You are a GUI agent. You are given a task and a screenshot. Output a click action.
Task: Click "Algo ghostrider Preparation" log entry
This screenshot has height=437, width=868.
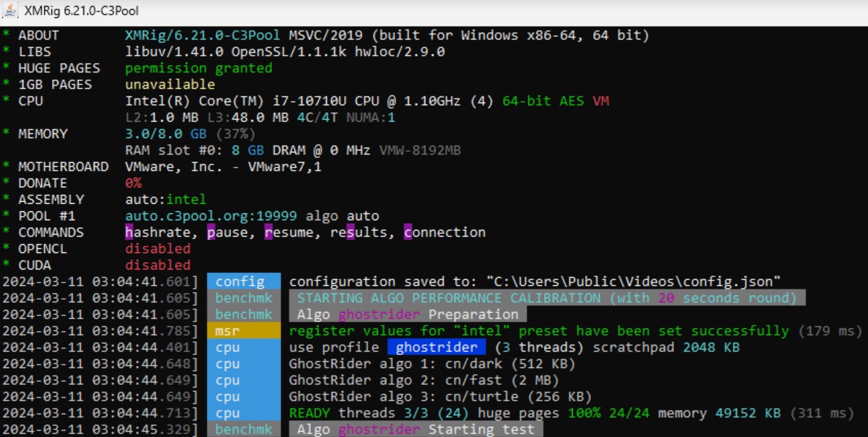407,315
